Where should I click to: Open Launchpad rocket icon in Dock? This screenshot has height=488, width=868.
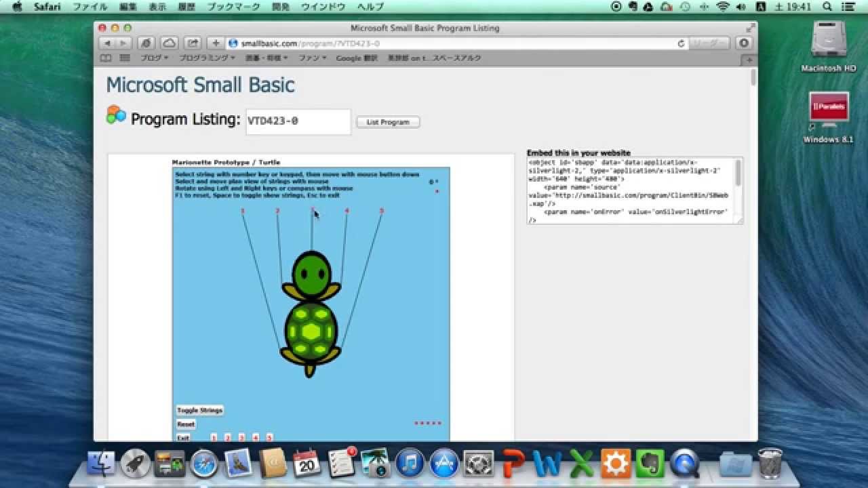pos(135,464)
